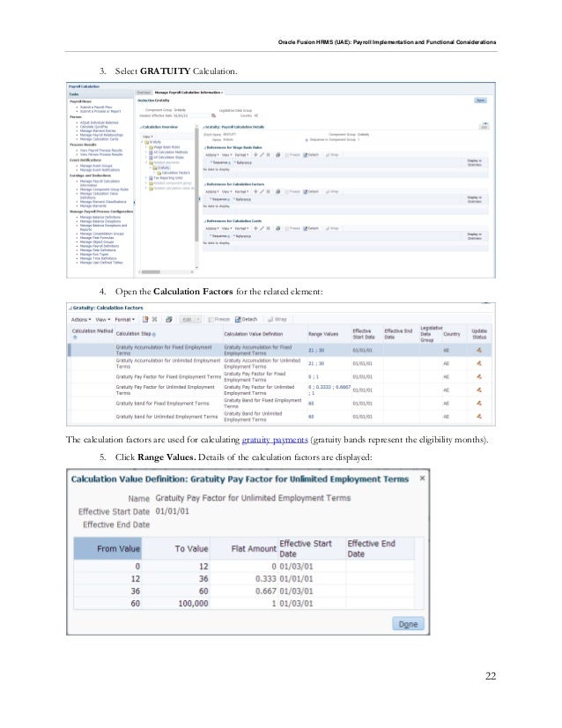
Task: Open Submit a Payroll Flow task link
Action: point(96,107)
